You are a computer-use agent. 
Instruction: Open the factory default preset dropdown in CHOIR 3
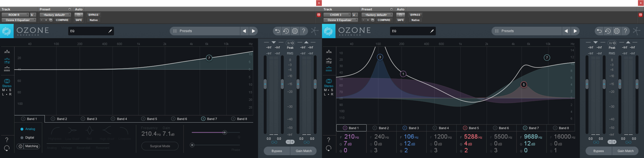(377, 15)
